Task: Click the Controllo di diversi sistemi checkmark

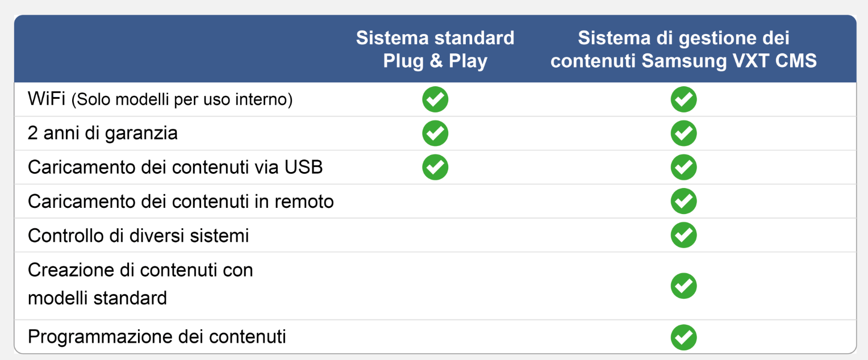Action: pos(683,235)
